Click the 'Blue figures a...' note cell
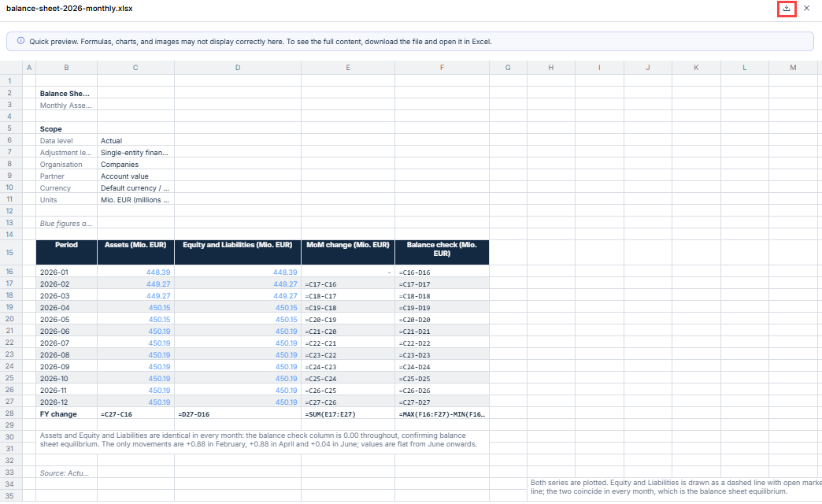This screenshot has height=504, width=822. point(67,224)
